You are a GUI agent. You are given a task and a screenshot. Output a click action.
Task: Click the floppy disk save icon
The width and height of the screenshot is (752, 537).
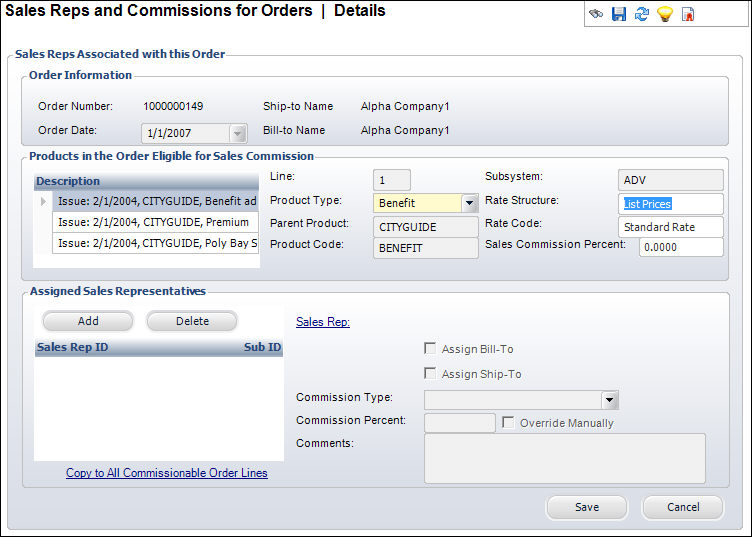(619, 15)
